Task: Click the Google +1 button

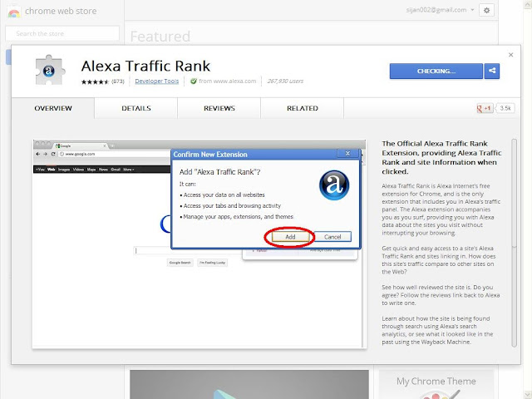Action: point(485,108)
